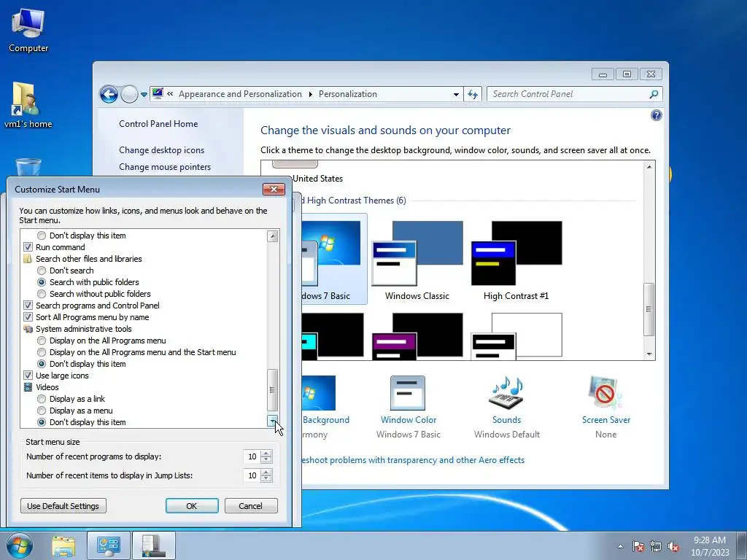Decrease number of recent programs

click(x=266, y=459)
